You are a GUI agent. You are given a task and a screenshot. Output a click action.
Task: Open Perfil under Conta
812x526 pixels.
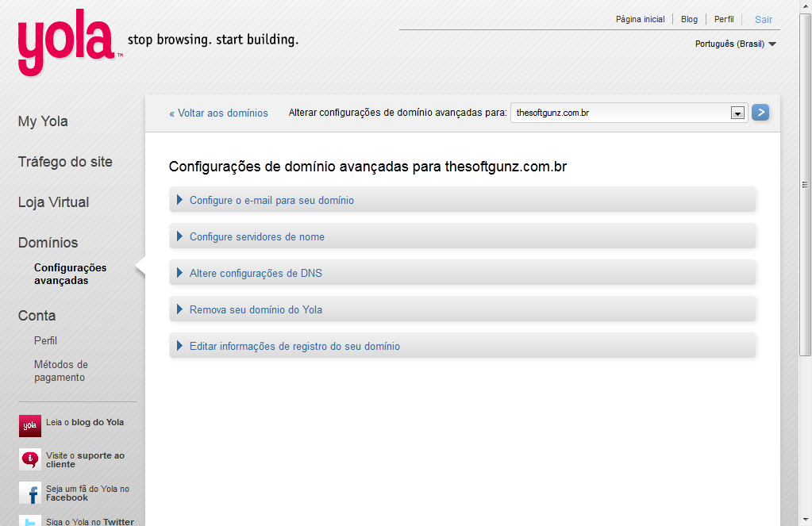[x=45, y=340]
